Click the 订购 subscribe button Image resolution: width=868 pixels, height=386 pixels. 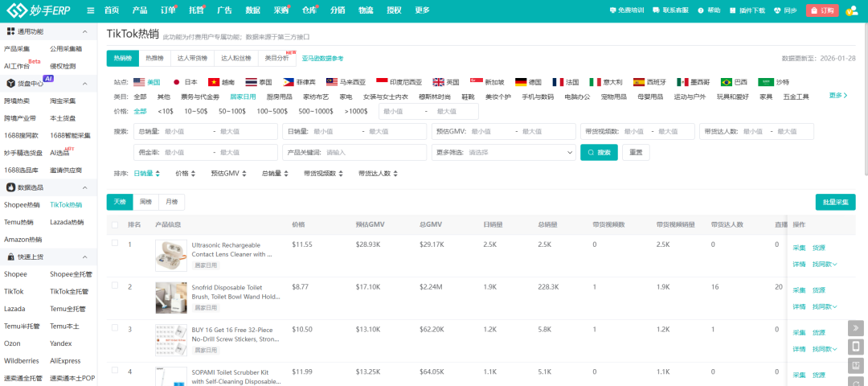[x=822, y=10]
